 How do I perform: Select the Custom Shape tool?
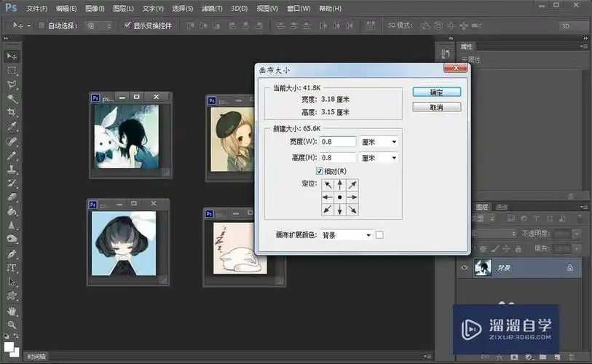[x=12, y=296]
